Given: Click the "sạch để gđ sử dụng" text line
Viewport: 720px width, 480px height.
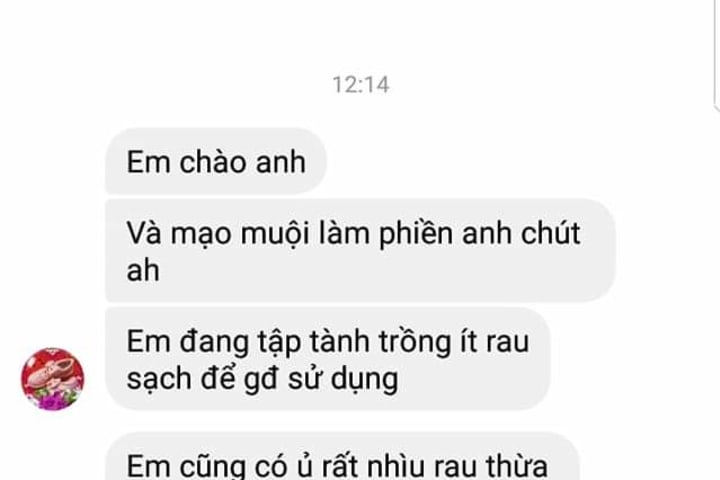Looking at the screenshot, I should tap(262, 379).
